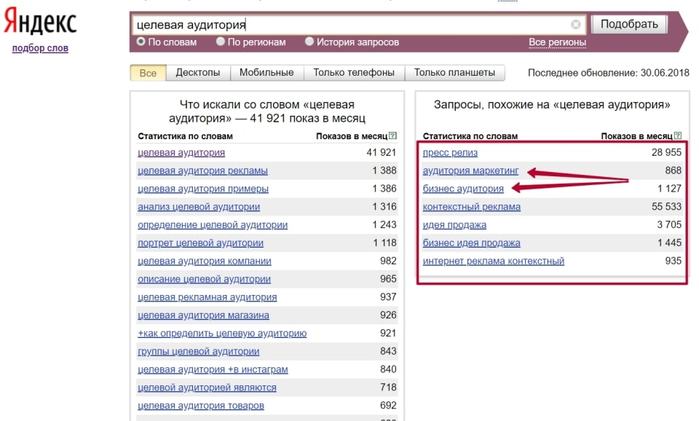Open 'портрет целевой аудитории' link

(x=200, y=243)
